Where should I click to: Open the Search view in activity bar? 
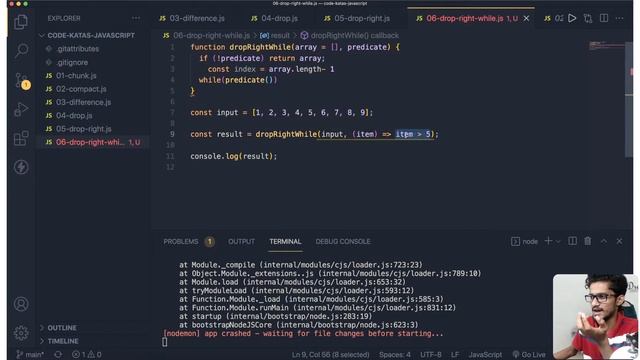tap(21, 50)
